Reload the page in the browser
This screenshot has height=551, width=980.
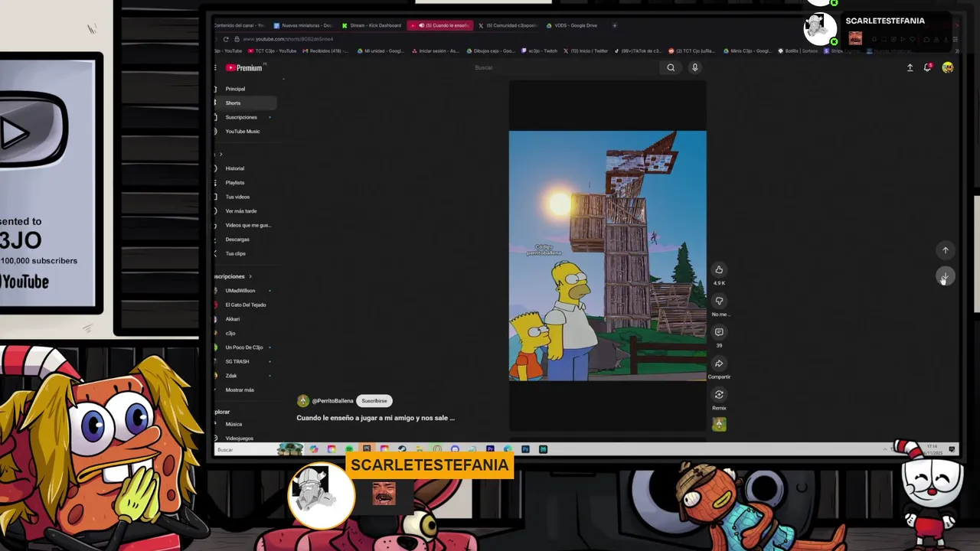[x=226, y=39]
